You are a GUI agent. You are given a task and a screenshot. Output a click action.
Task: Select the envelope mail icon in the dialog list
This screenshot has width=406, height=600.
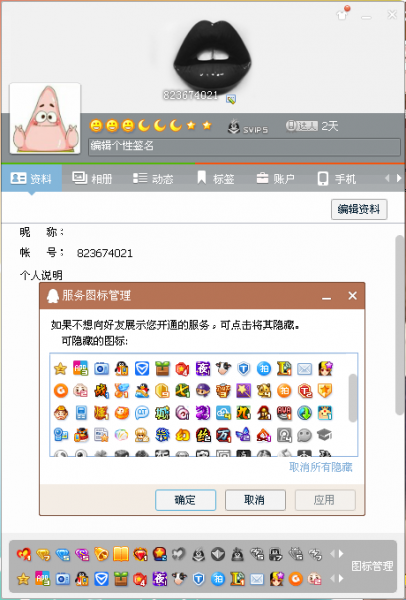(x=305, y=368)
